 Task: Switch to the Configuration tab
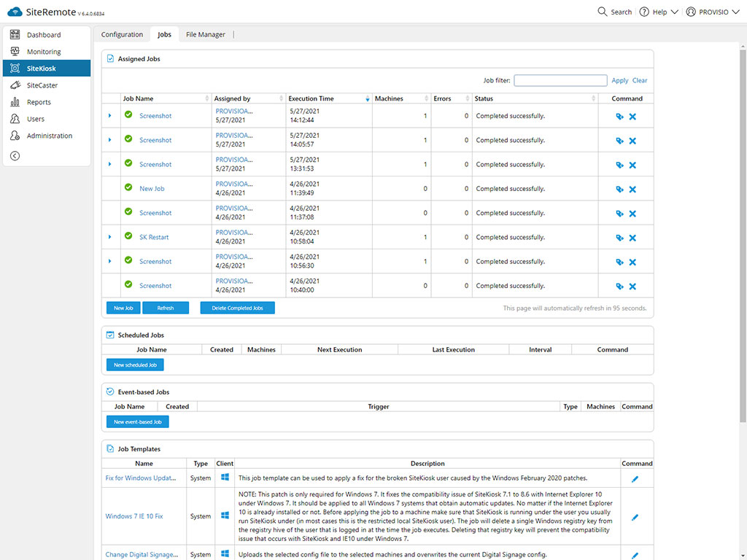tap(122, 34)
